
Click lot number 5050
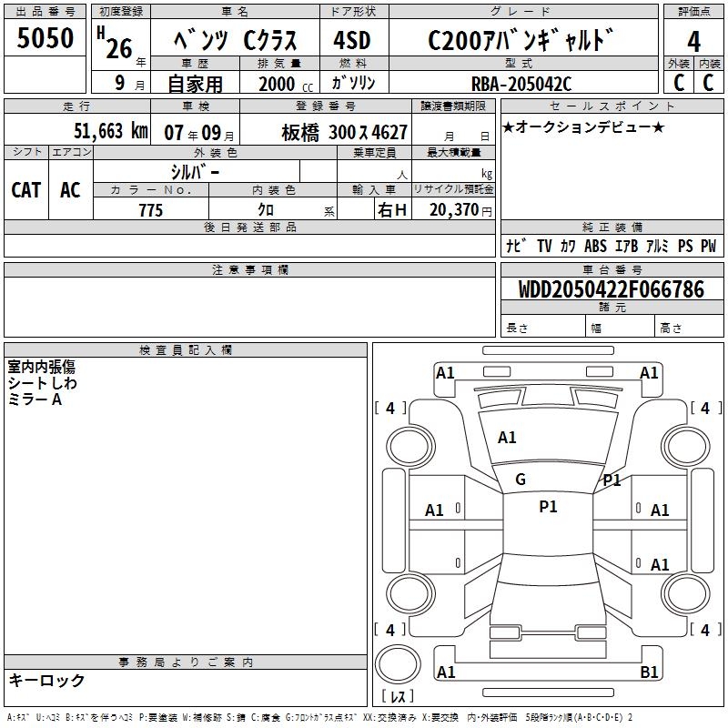pyautogui.click(x=45, y=39)
